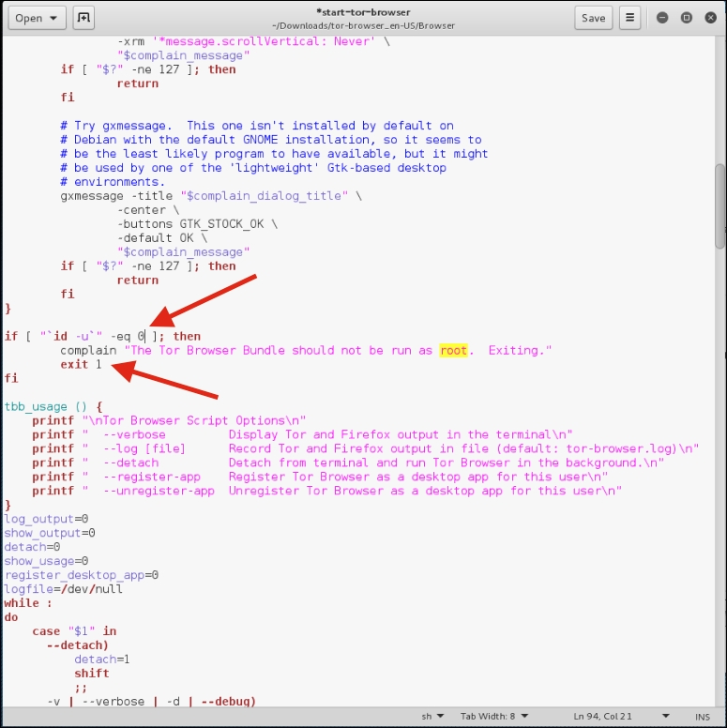
Task: Click the show_usage=0 line
Action: coord(46,561)
